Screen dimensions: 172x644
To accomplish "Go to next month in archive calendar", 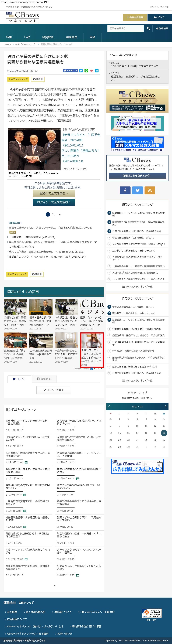I will click(x=166, y=406).
